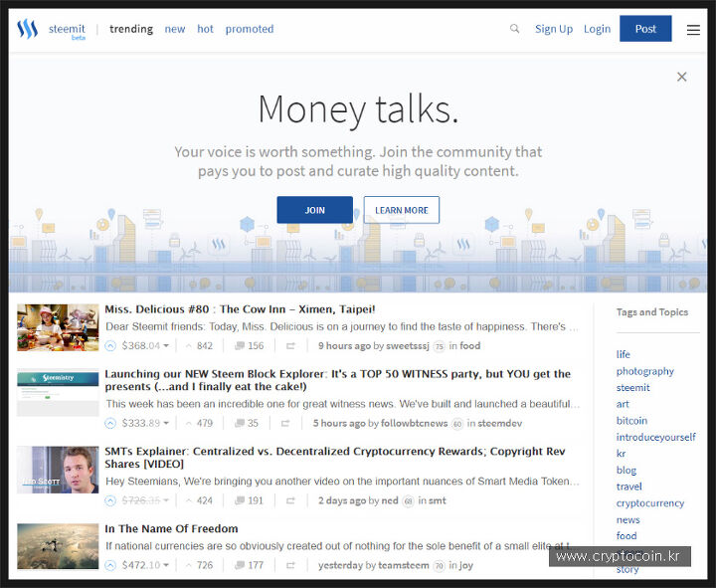Viewport: 716px width, 588px height.
Task: Visit author ned's profile
Action: click(x=390, y=500)
